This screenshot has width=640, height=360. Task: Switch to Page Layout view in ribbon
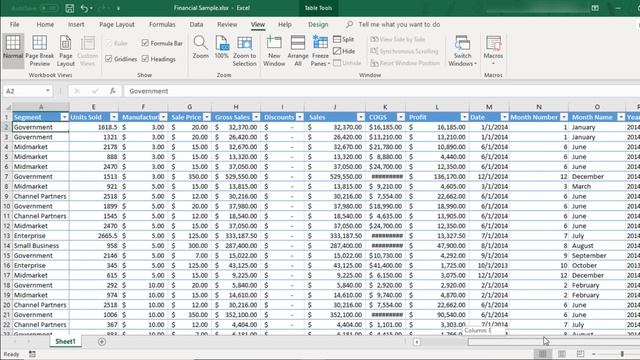[65, 51]
